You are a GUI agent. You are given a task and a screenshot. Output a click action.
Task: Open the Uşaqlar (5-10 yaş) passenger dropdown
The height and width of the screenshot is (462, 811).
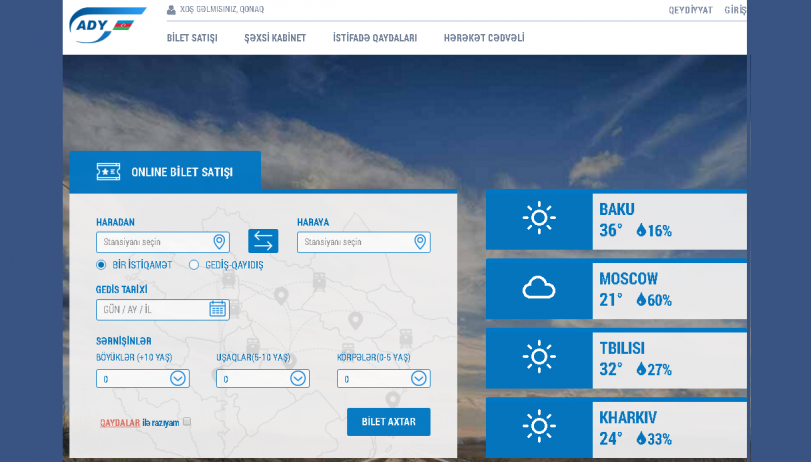pos(263,379)
